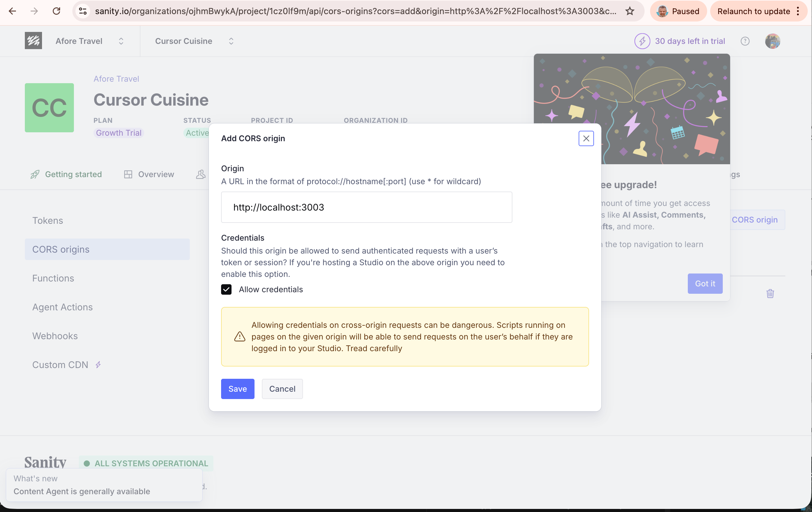Click the Origin URL input field

click(x=366, y=207)
